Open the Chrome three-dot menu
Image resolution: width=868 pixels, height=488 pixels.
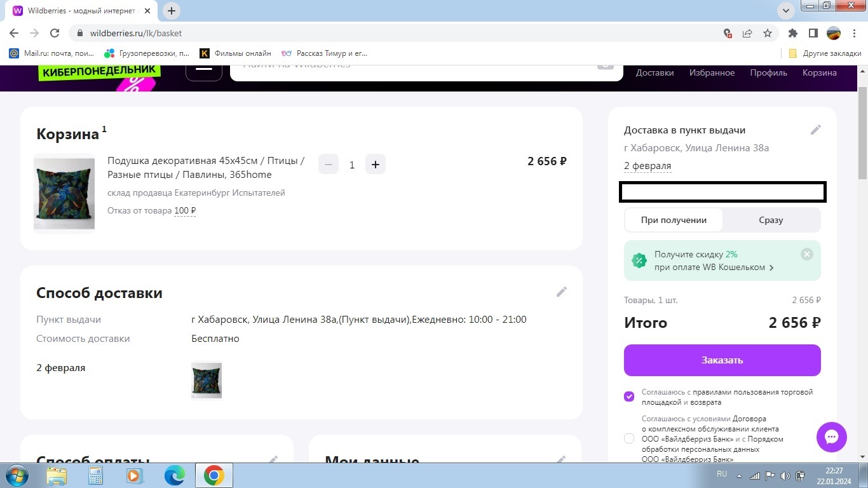[x=853, y=33]
